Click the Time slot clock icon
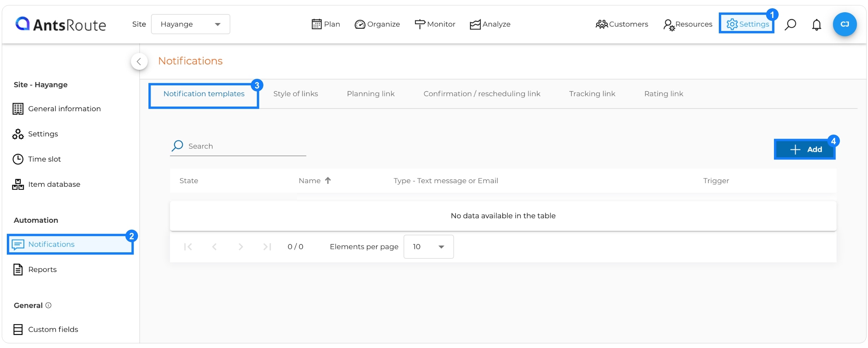 (x=18, y=159)
